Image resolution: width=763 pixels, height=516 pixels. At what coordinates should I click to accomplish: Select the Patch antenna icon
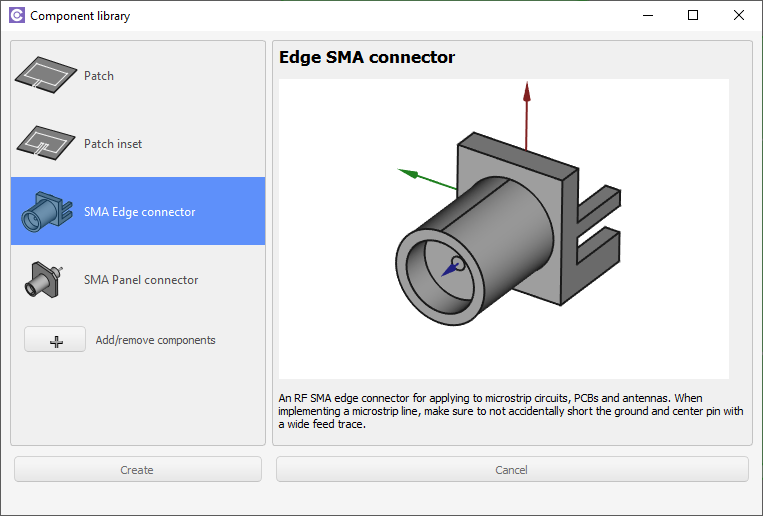(x=46, y=75)
